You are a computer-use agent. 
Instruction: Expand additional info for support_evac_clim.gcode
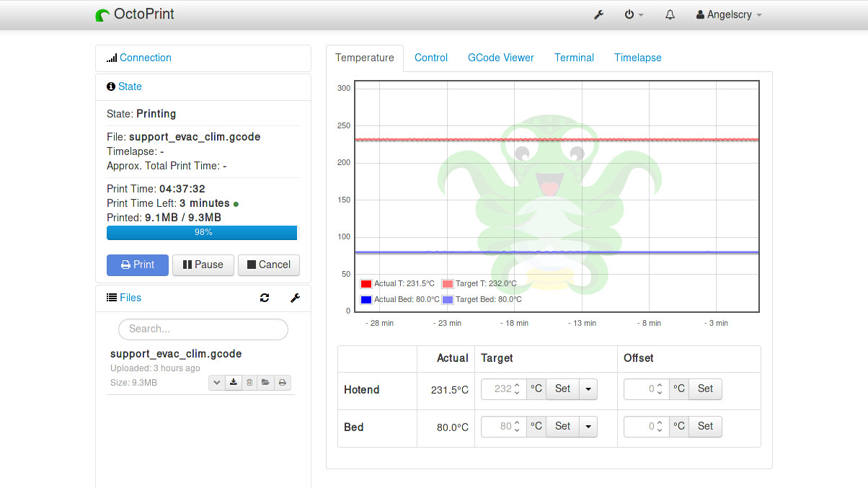[x=216, y=383]
